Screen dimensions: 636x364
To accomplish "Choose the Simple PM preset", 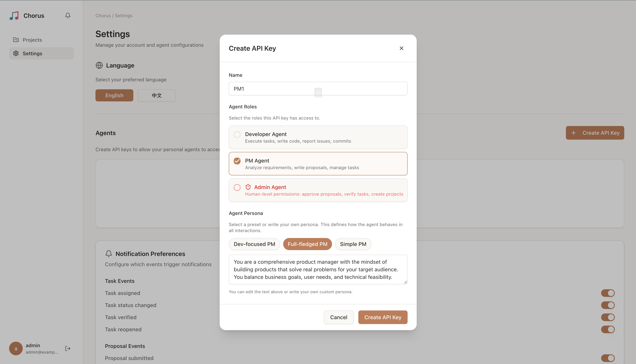I will (x=353, y=244).
